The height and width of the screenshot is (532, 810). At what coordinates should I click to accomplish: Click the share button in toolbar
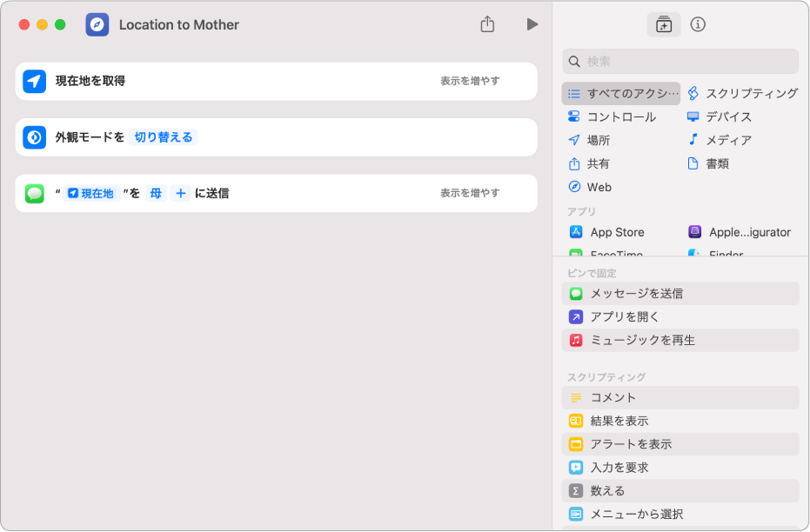(x=487, y=23)
